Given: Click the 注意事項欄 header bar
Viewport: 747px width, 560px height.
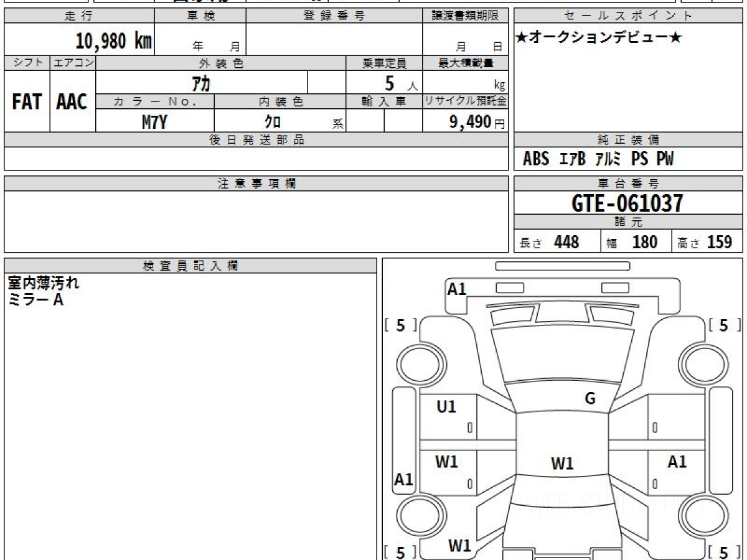Looking at the screenshot, I should click(256, 184).
